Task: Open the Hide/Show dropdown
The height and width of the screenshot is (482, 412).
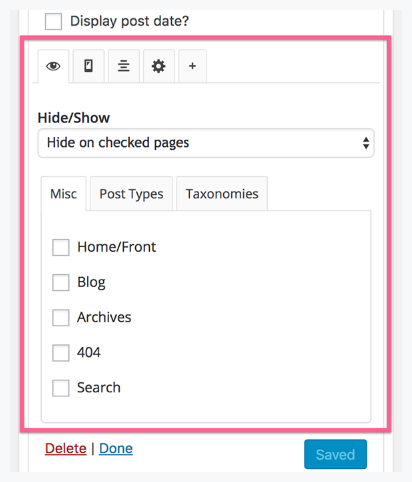Action: [206, 143]
